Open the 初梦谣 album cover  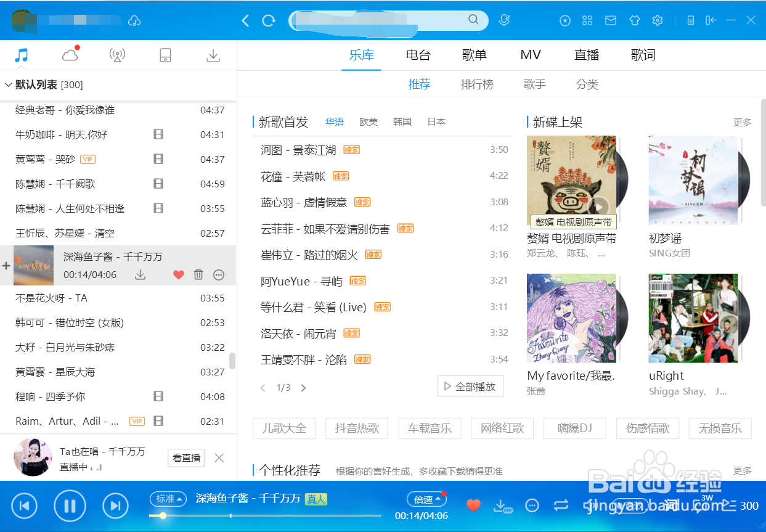tap(693, 181)
